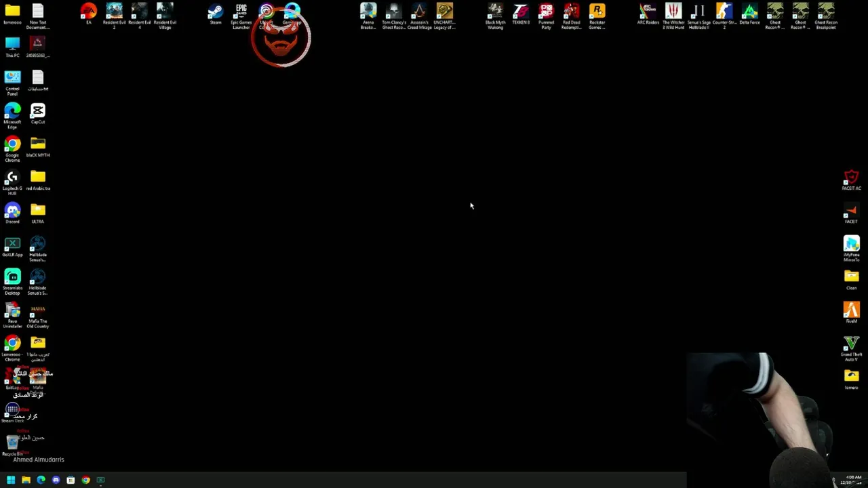Select the Grand Theft Auto V shortcut

click(x=851, y=348)
